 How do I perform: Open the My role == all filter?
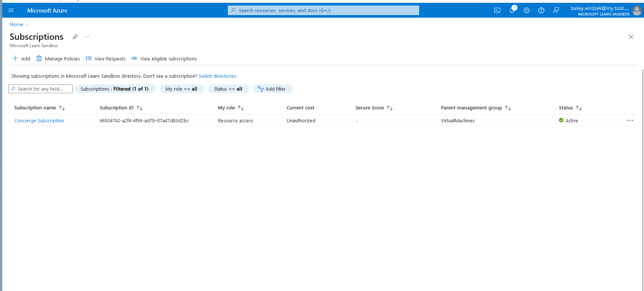pyautogui.click(x=182, y=89)
